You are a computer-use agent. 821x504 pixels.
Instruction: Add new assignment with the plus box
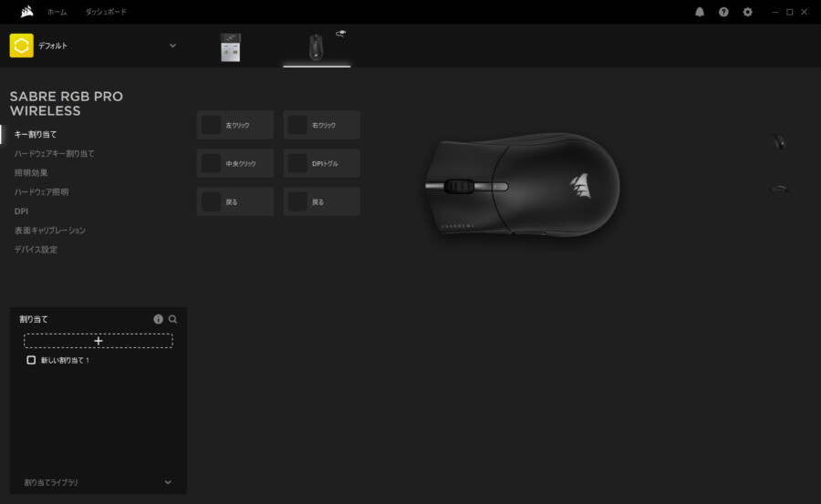(x=99, y=340)
